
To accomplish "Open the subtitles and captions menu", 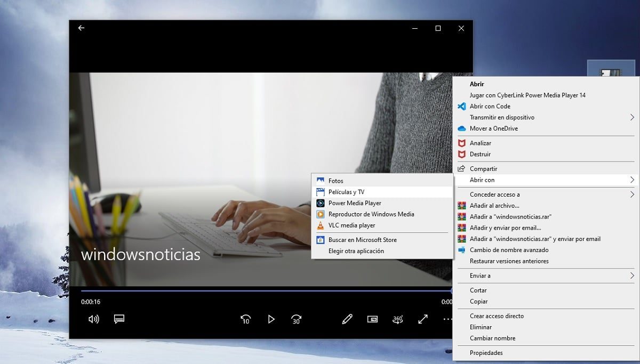I will (119, 319).
